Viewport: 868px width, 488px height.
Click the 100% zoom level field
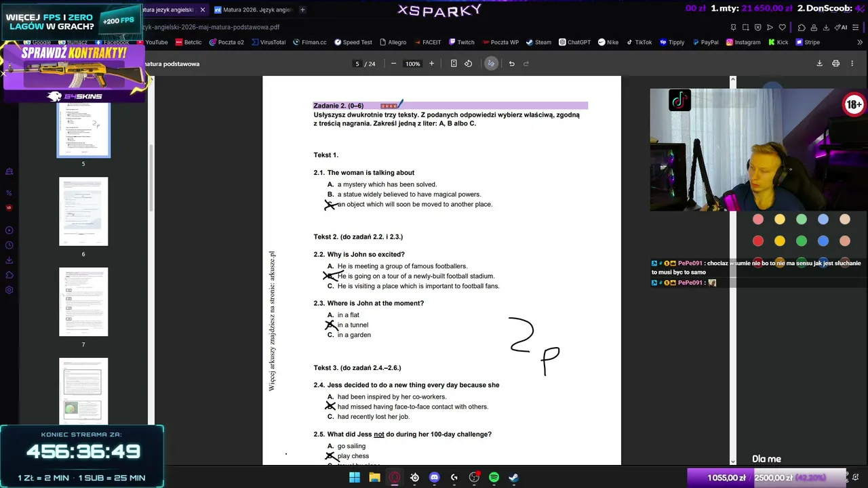(412, 64)
